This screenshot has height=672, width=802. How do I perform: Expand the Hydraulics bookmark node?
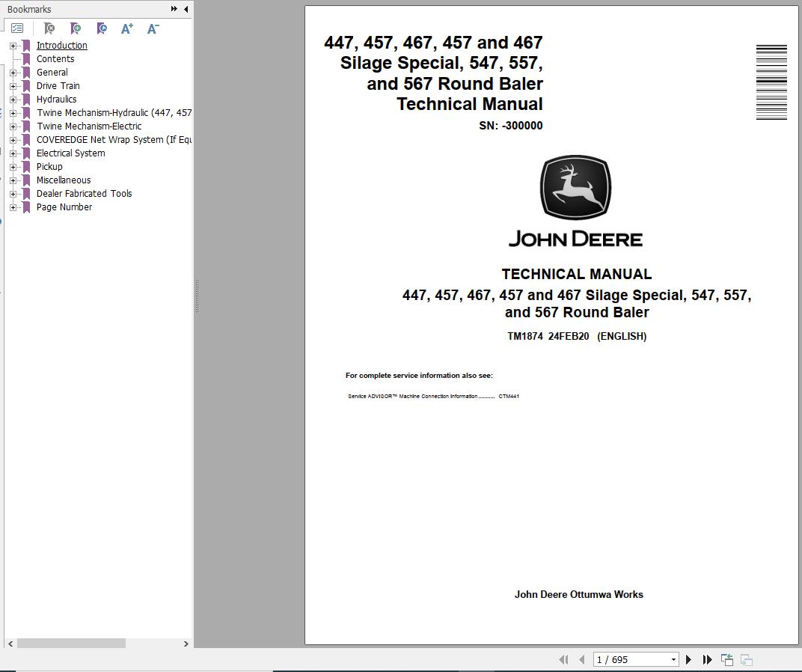[x=13, y=100]
